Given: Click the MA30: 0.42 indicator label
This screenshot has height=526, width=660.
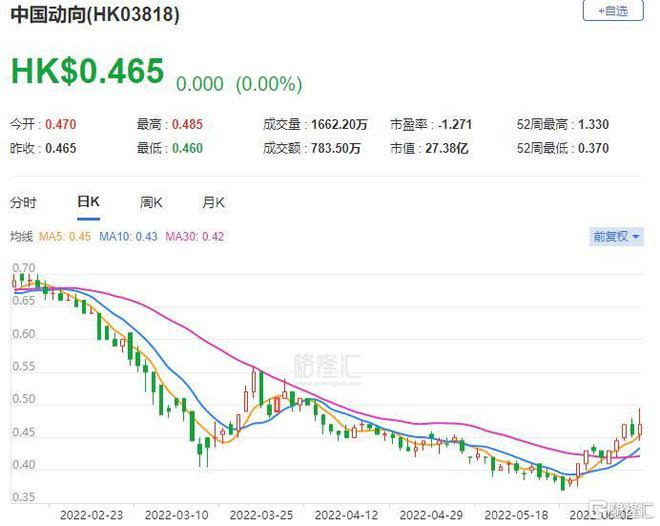Looking at the screenshot, I should [x=194, y=236].
